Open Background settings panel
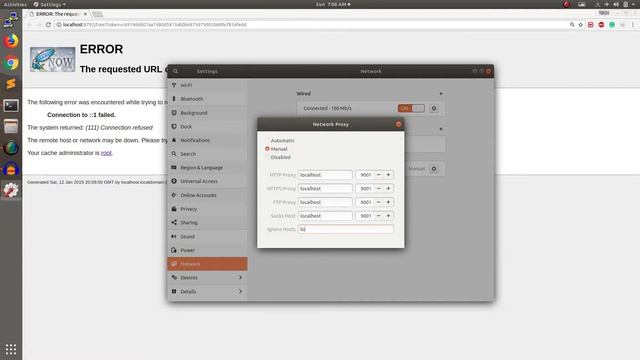 click(207, 113)
